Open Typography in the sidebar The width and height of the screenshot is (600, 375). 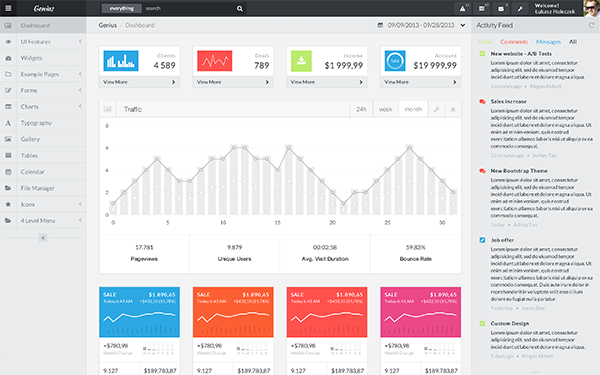pos(43,123)
